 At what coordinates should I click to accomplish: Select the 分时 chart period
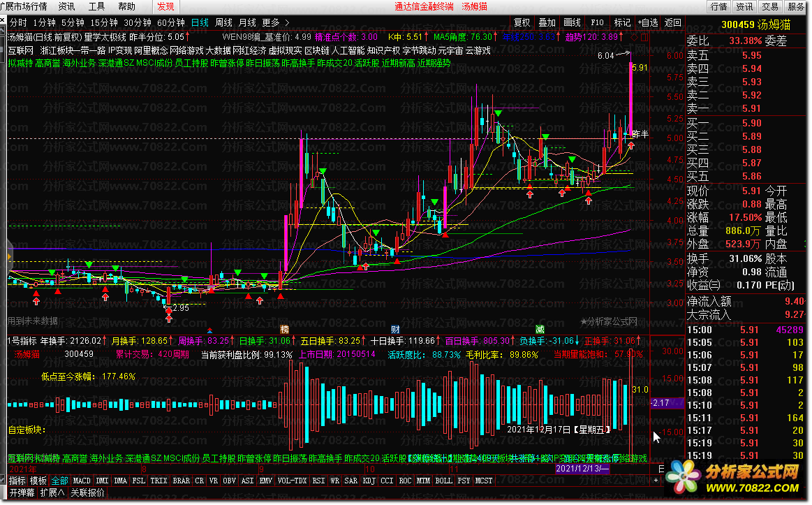[x=18, y=22]
